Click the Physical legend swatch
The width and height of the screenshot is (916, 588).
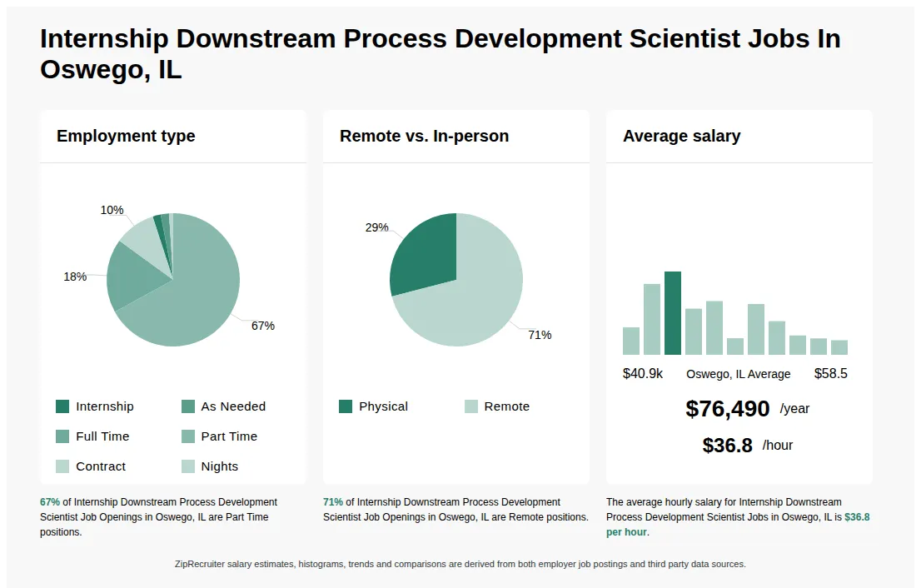tap(346, 406)
